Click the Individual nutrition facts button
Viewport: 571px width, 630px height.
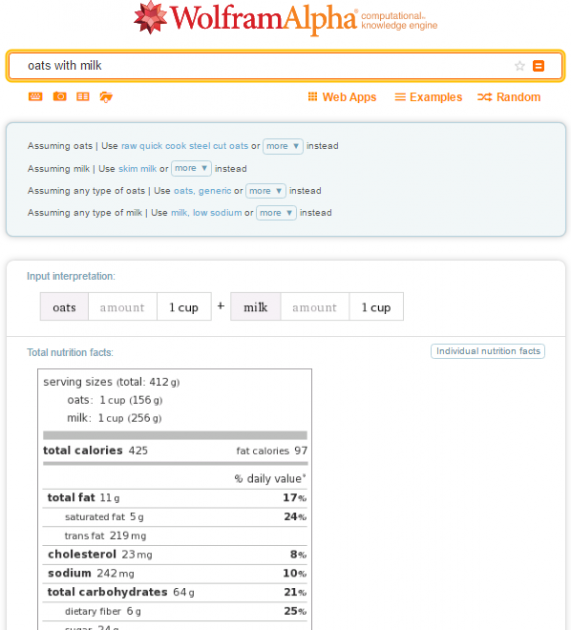pos(488,351)
